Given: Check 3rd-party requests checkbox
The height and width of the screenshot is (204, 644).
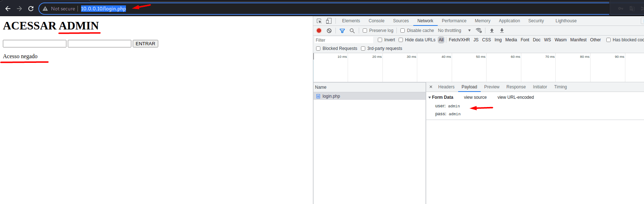Looking at the screenshot, I should (363, 48).
